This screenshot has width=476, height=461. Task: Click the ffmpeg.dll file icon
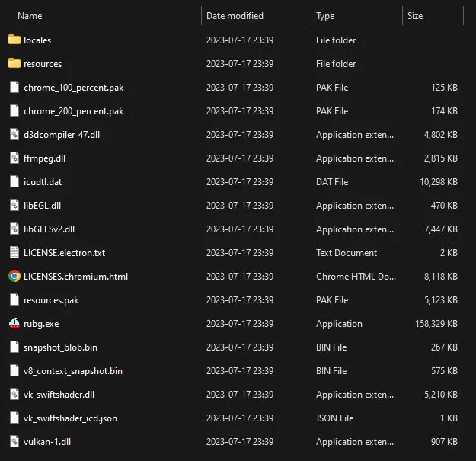(14, 158)
